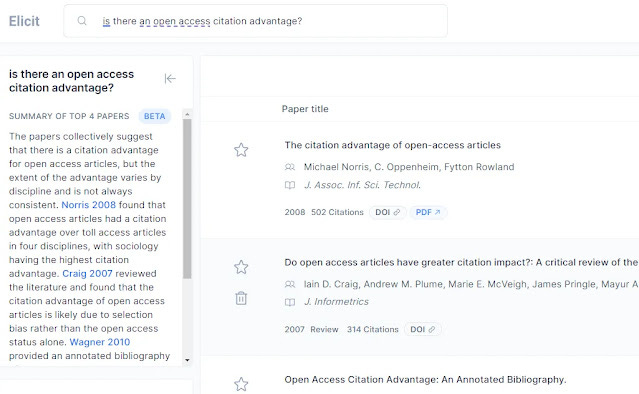Click the search magnifier icon
Image resolution: width=639 pixels, height=394 pixels.
click(x=82, y=20)
